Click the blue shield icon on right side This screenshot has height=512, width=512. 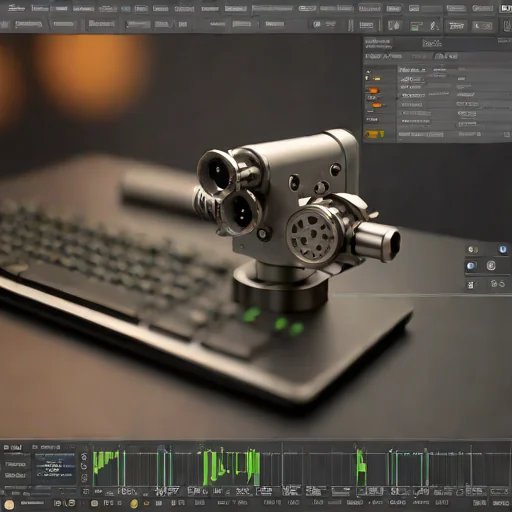503,249
